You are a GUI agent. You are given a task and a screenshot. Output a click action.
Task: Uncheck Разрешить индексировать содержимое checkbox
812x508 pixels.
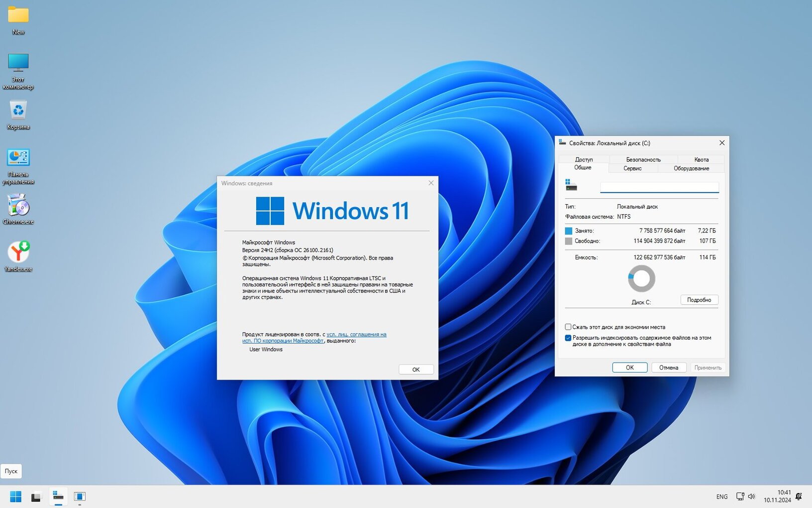click(568, 338)
